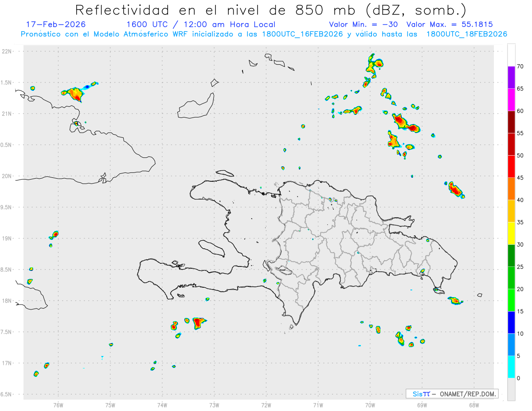Click the cyan 0–5 dBZ colorbar segment
Screen dimensions: 532x411
tap(511, 367)
